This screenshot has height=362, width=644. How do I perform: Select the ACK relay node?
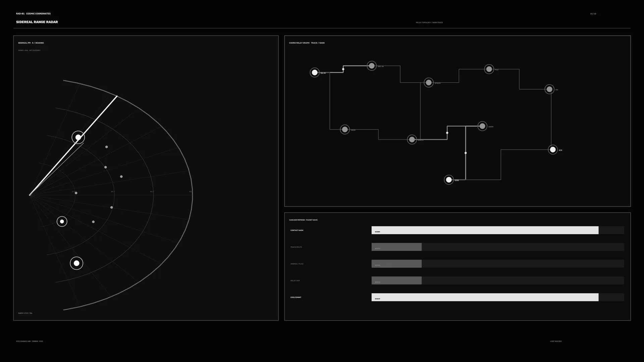click(553, 149)
